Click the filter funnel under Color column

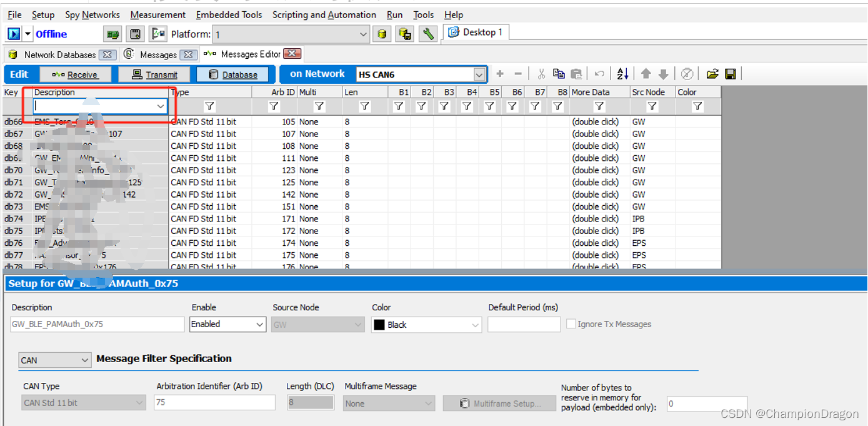(x=698, y=106)
